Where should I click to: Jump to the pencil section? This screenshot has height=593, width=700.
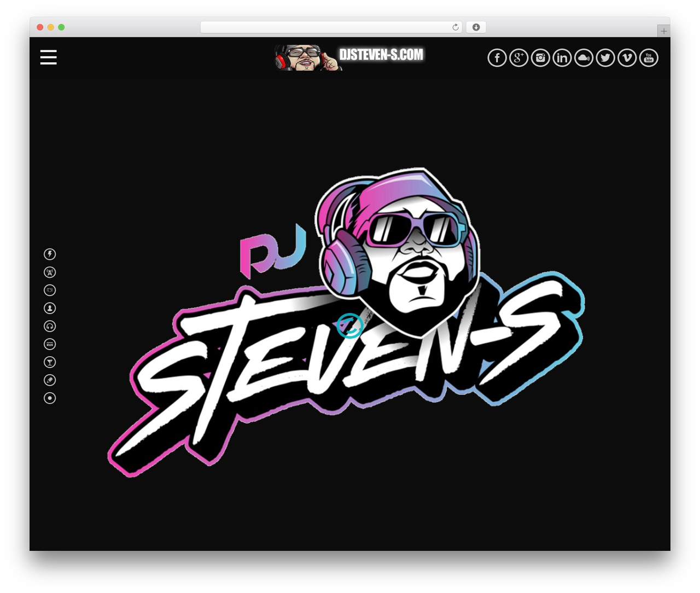50,380
